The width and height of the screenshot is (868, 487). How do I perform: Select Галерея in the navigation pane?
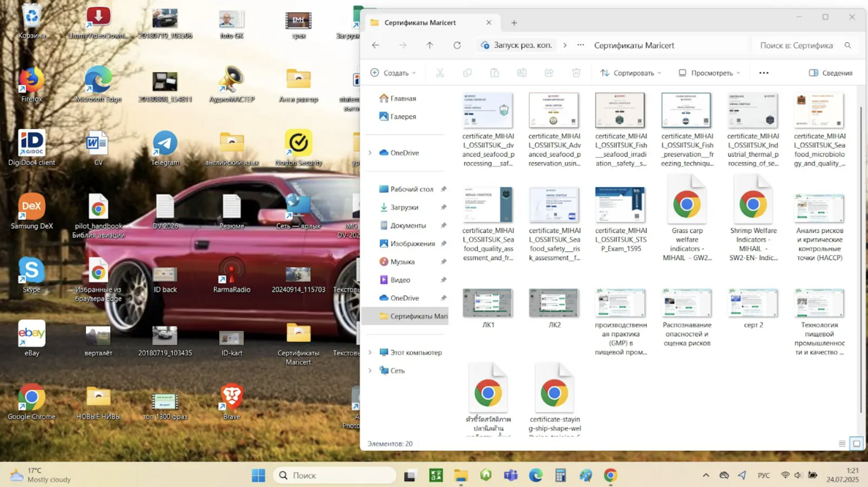point(398,116)
